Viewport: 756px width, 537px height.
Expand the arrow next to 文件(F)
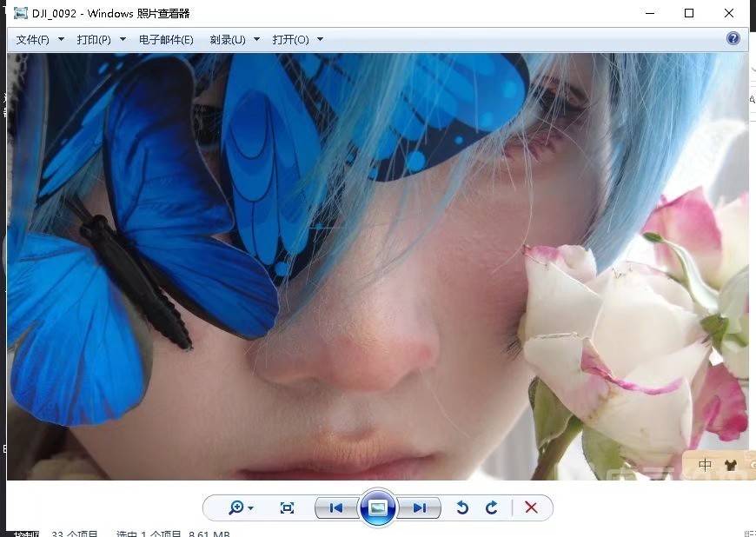61,39
